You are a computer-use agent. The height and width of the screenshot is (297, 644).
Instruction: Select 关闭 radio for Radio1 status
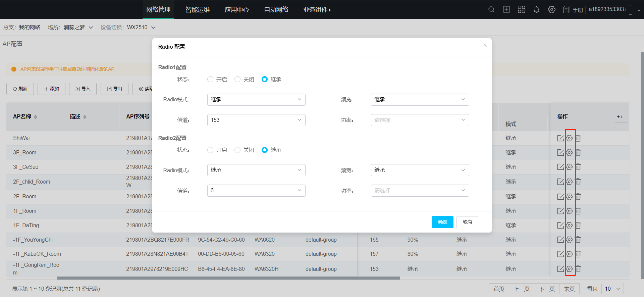pos(237,80)
